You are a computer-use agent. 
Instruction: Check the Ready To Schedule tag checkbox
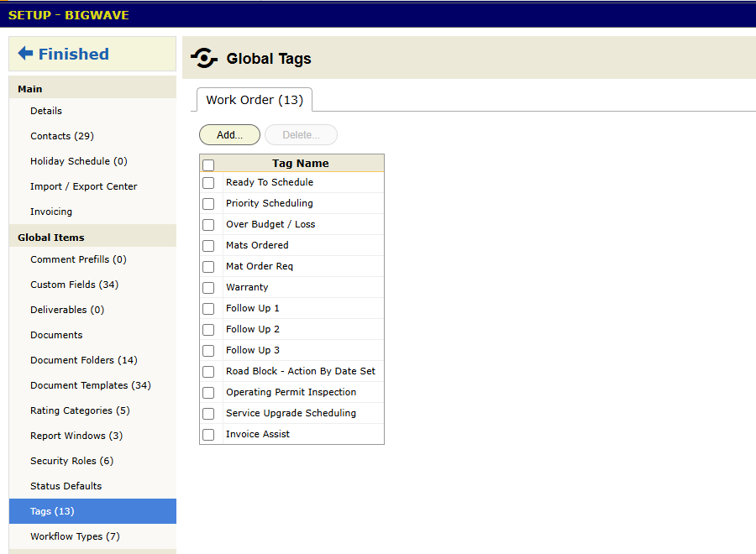pyautogui.click(x=208, y=183)
